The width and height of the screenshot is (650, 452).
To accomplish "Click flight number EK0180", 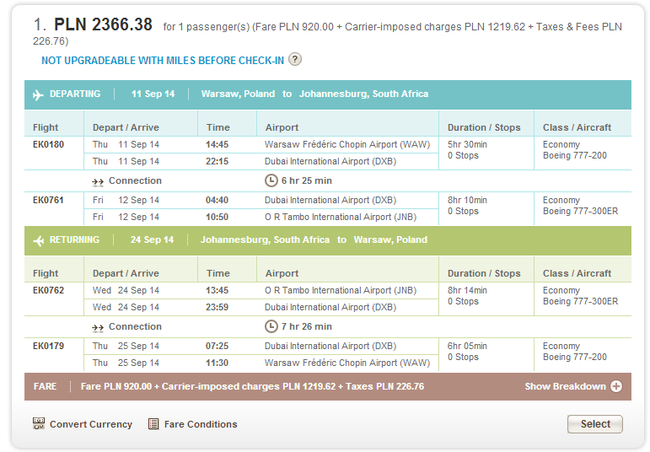I will click(49, 145).
